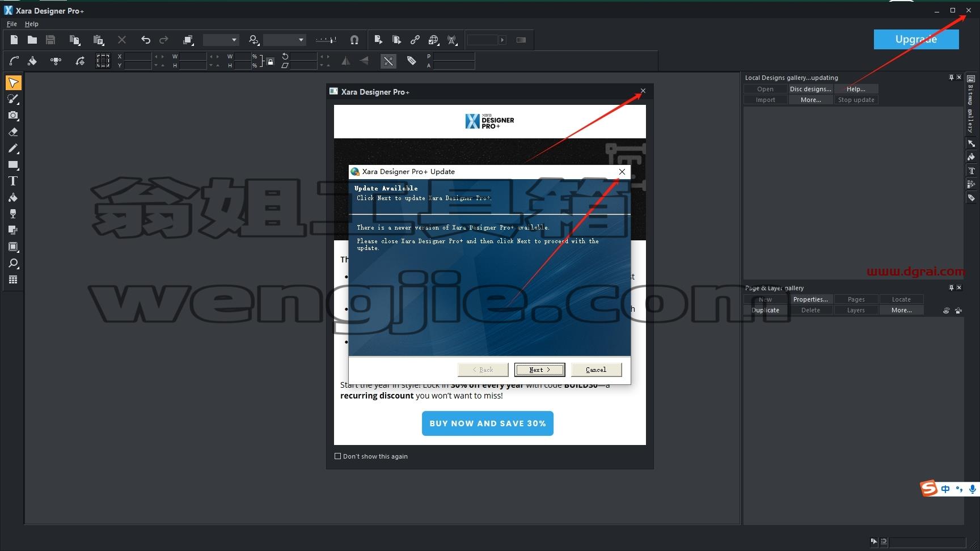Viewport: 980px width, 551px height.
Task: Open the zoom percentage dropdown
Action: [x=285, y=40]
